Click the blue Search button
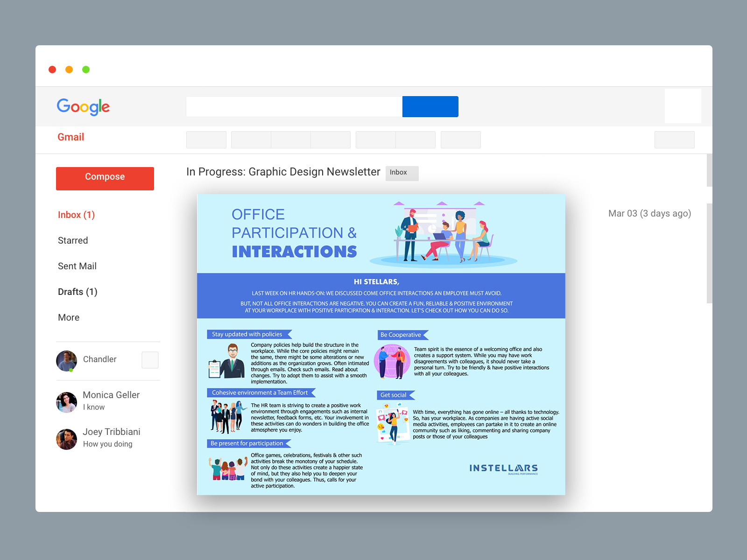This screenshot has height=560, width=747. 430,106
